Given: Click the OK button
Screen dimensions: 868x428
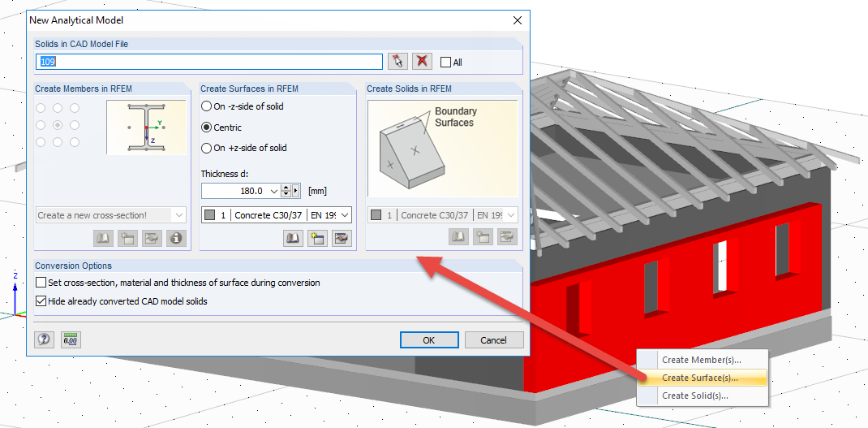Looking at the screenshot, I should tap(429, 340).
